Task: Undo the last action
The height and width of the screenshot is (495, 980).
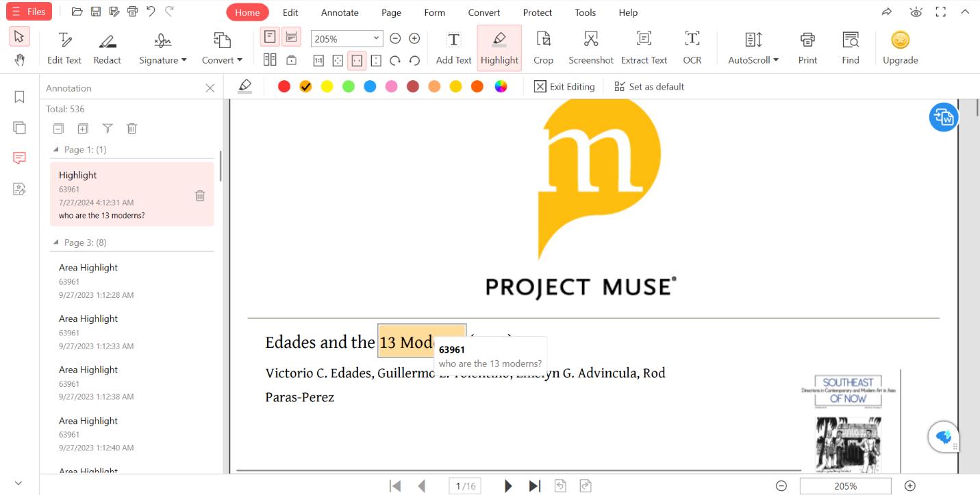Action: pyautogui.click(x=151, y=12)
